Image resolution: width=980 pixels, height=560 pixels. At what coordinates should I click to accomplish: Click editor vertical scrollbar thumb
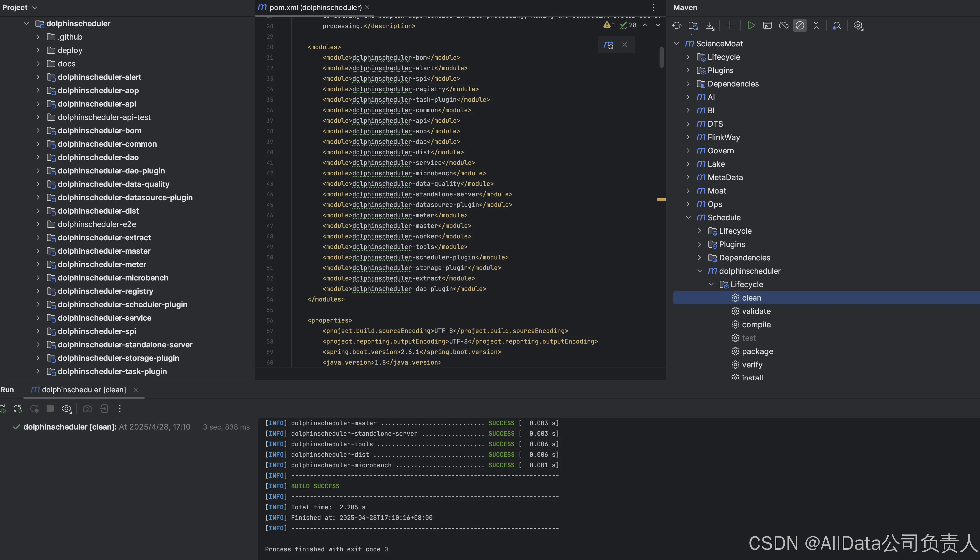(x=662, y=57)
